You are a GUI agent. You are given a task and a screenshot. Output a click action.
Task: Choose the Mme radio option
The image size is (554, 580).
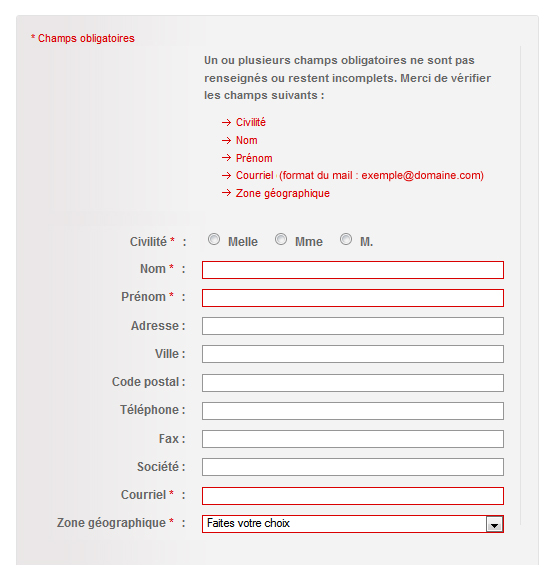tap(281, 239)
